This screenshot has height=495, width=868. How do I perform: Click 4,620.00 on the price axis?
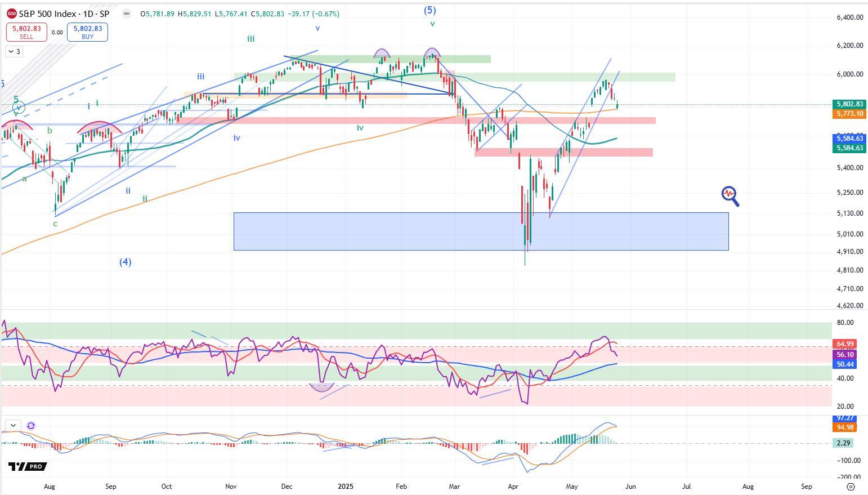pos(849,306)
